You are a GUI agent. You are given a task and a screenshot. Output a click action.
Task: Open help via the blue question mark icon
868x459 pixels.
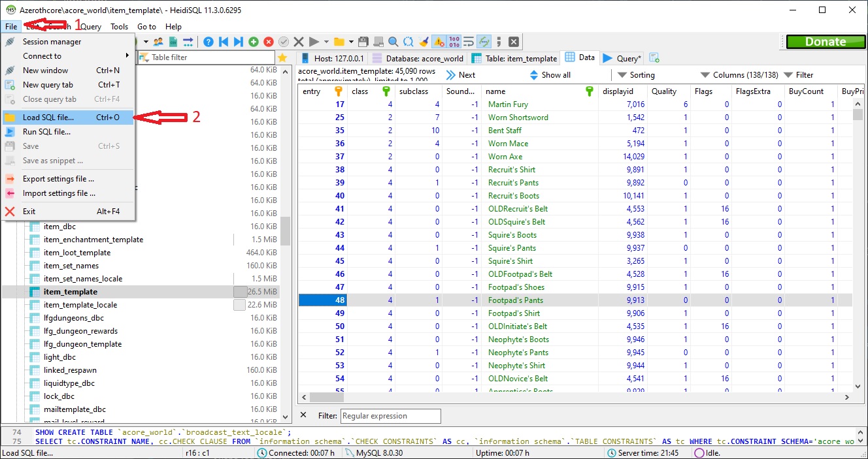207,40
